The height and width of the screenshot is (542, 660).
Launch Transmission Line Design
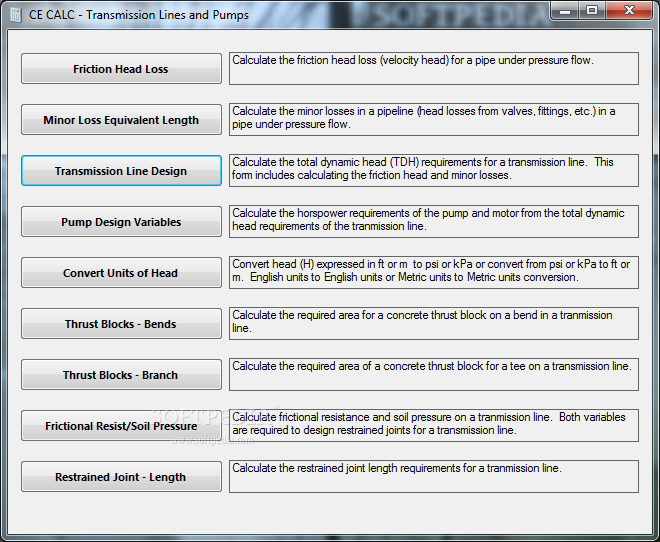click(121, 171)
